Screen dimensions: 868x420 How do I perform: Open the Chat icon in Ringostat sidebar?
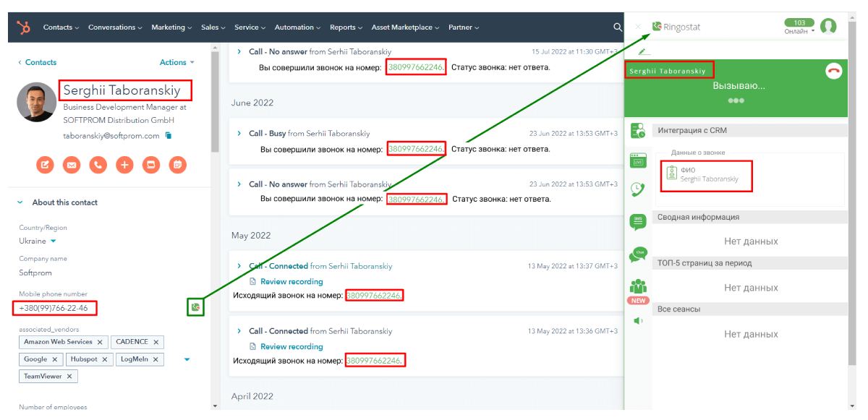tap(638, 254)
